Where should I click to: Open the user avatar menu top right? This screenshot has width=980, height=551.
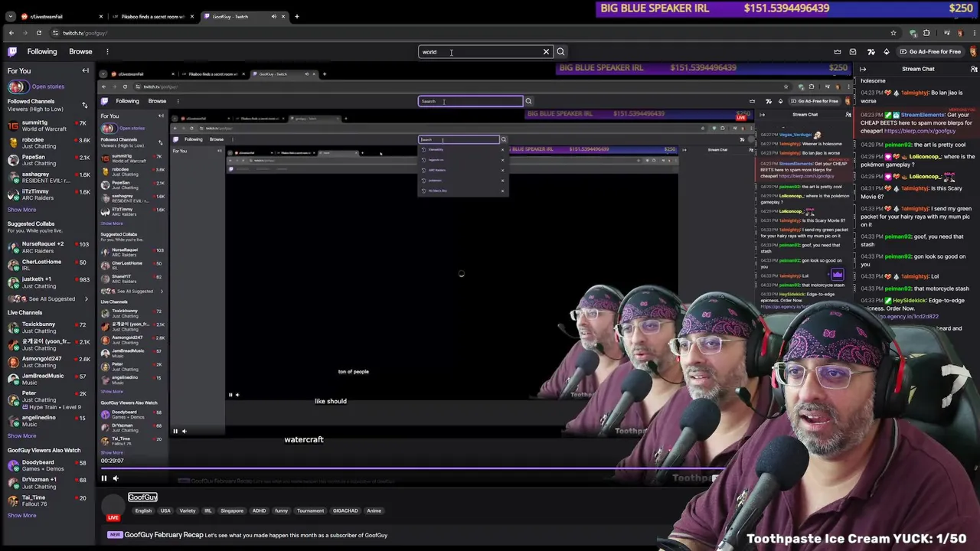pyautogui.click(x=974, y=52)
